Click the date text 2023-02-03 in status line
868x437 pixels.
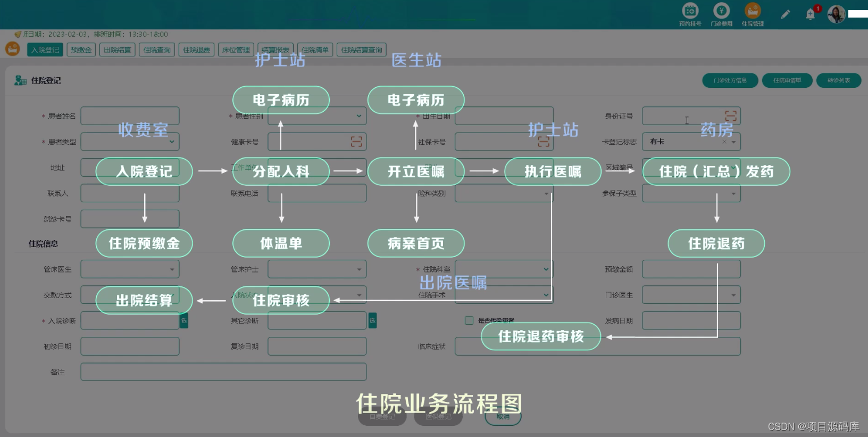click(x=68, y=34)
